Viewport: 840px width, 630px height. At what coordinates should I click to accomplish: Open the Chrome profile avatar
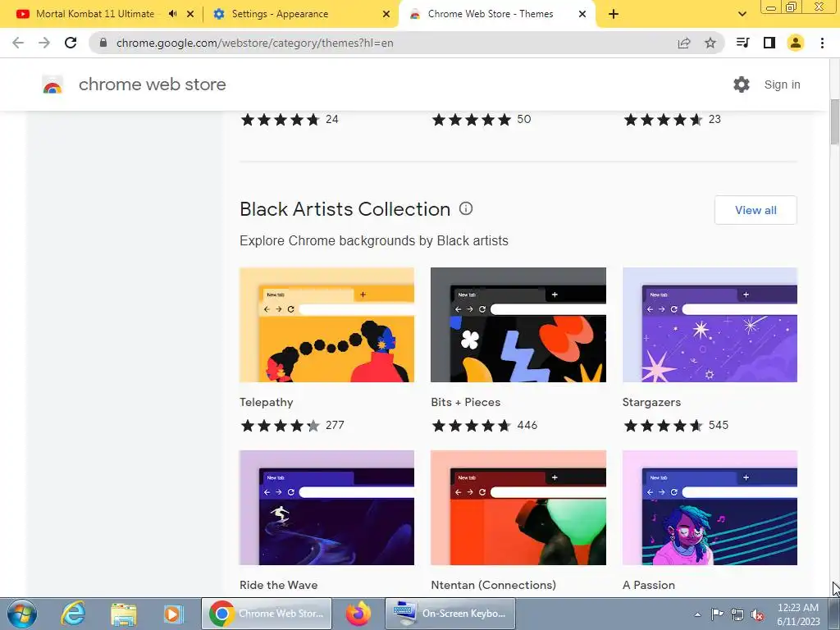pos(796,43)
